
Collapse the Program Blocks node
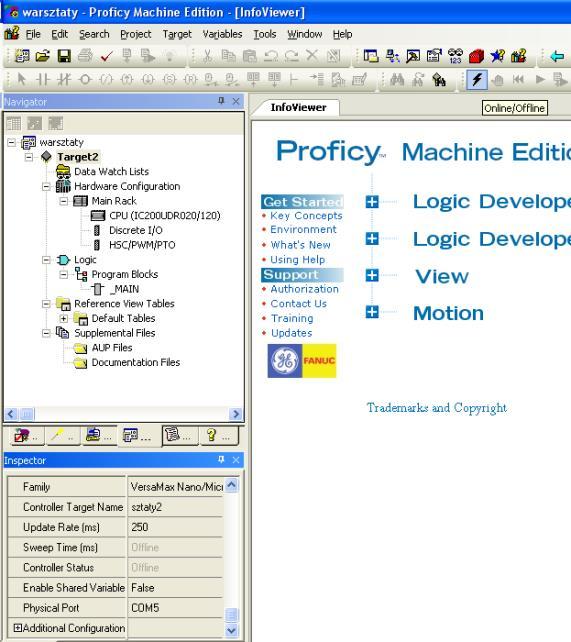click(x=63, y=275)
